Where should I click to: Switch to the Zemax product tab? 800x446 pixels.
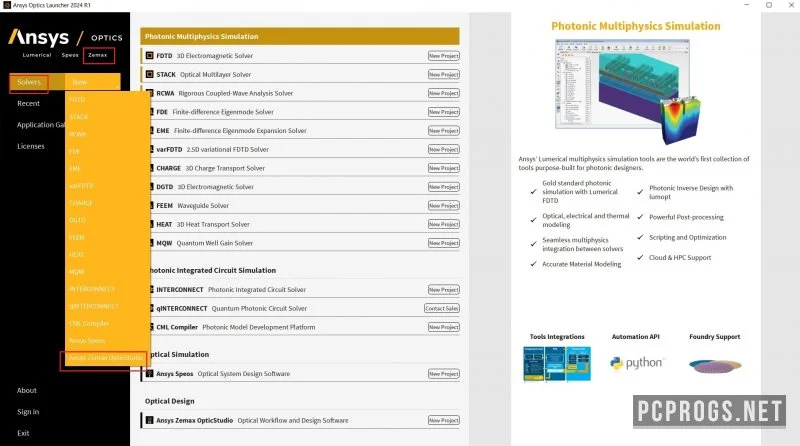tap(97, 55)
